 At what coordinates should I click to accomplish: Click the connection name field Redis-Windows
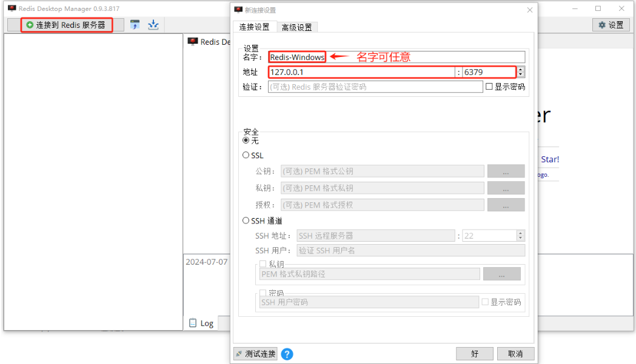click(397, 57)
